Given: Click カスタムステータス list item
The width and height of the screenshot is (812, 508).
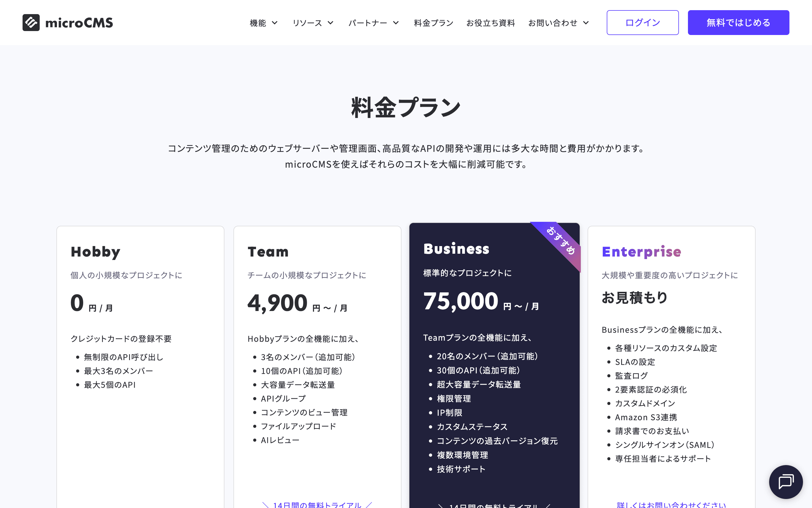Looking at the screenshot, I should click(472, 427).
